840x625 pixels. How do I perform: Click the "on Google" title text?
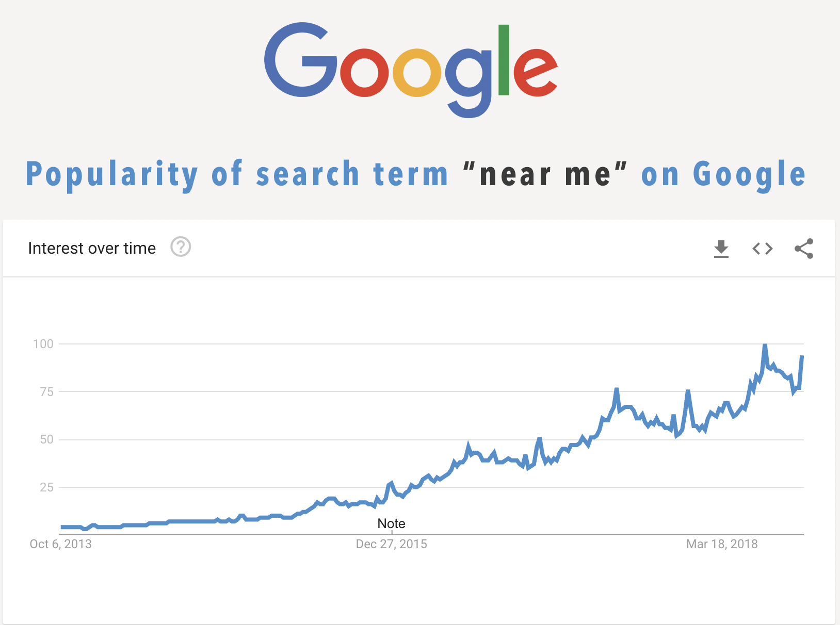[723, 174]
